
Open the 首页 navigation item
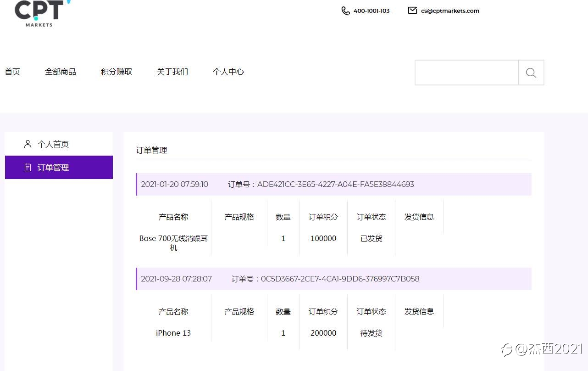click(x=12, y=72)
